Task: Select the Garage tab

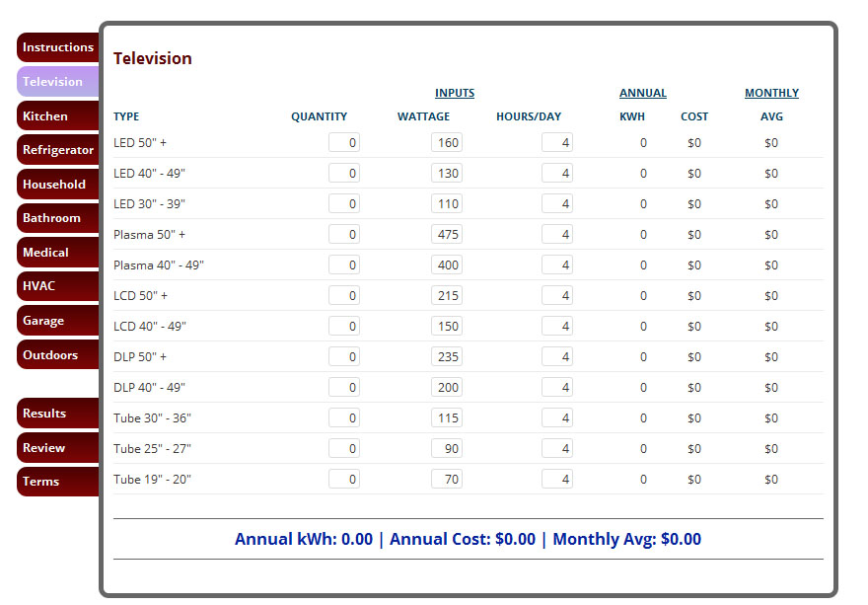Action: click(x=57, y=321)
